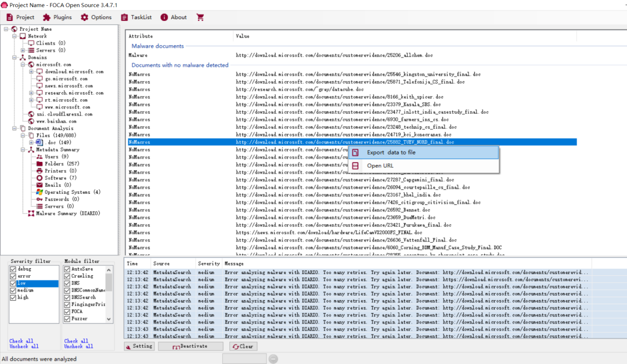Expand the research.microsoft.com node
The width and height of the screenshot is (627, 364).
pyautogui.click(x=31, y=93)
